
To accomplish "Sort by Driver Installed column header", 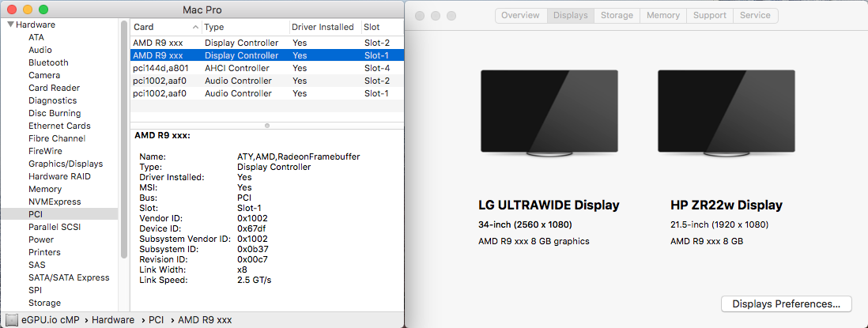I will point(326,27).
